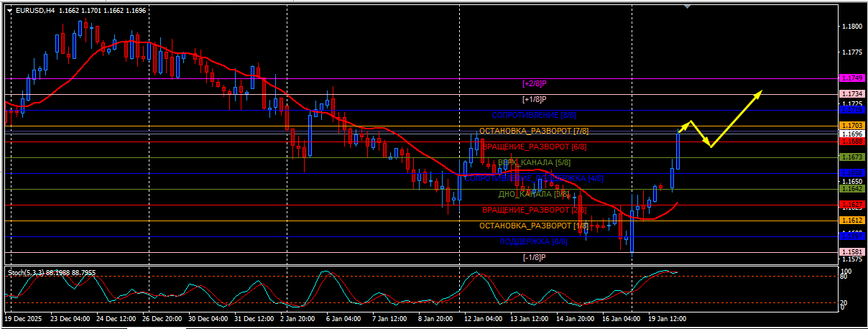Select the [-1/8]P level label

click(x=534, y=257)
